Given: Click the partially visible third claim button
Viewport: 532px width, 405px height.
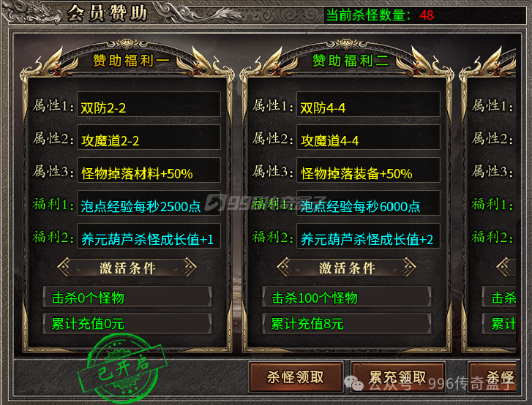Looking at the screenshot, I should [x=492, y=377].
